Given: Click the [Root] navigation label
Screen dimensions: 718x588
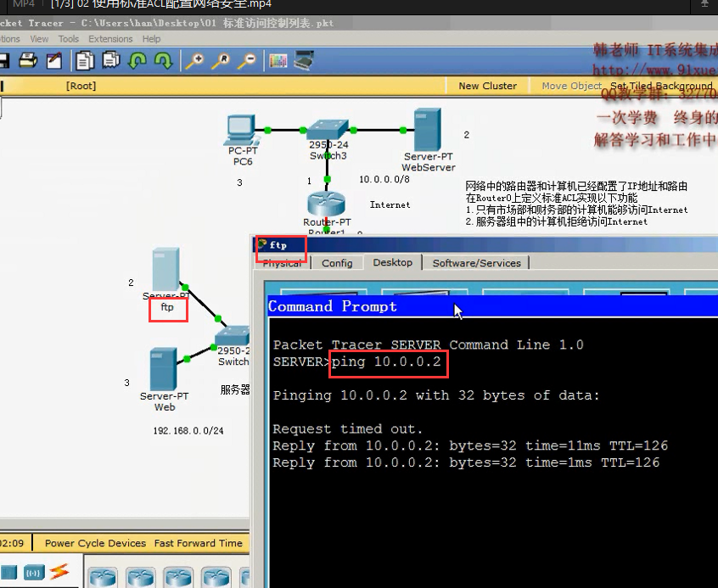Looking at the screenshot, I should tap(81, 86).
